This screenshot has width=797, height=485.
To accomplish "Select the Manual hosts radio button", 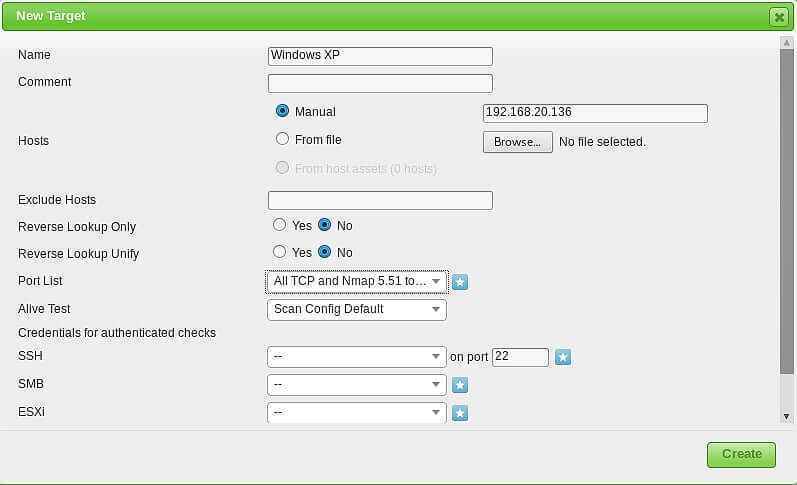I will pos(282,111).
